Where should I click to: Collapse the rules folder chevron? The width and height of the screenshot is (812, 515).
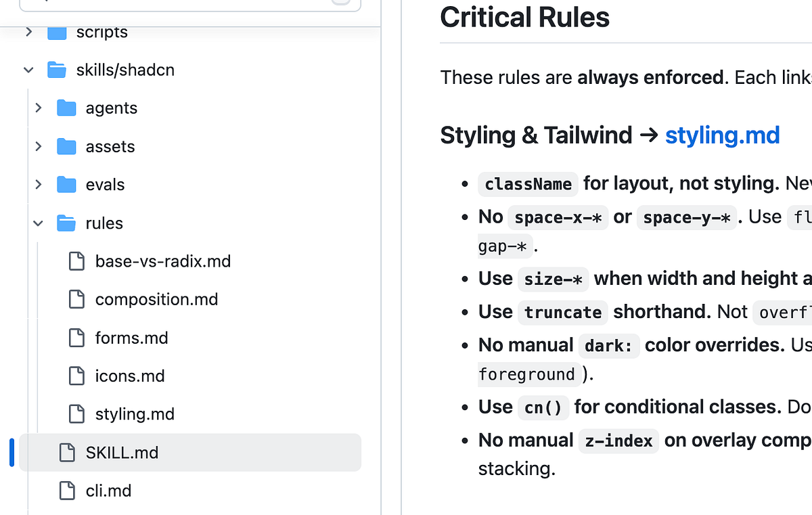38,223
